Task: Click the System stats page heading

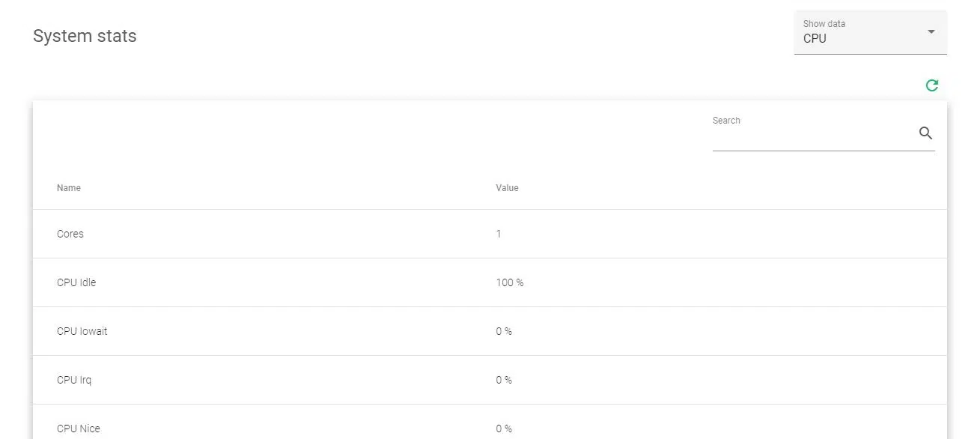Action: click(85, 36)
